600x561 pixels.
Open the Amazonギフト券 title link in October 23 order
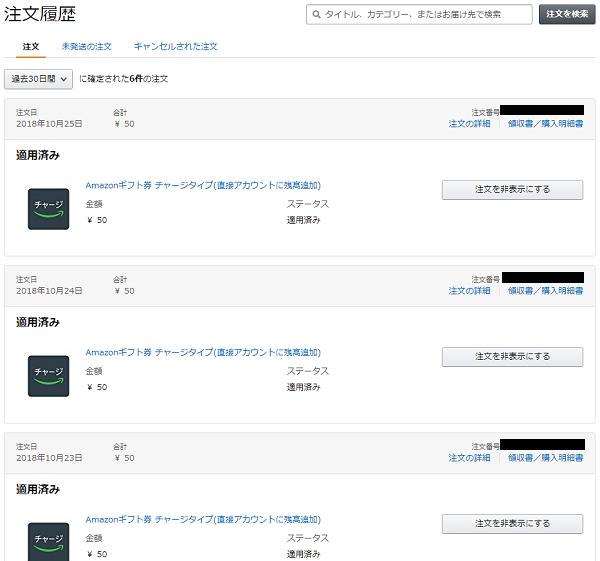[x=203, y=520]
